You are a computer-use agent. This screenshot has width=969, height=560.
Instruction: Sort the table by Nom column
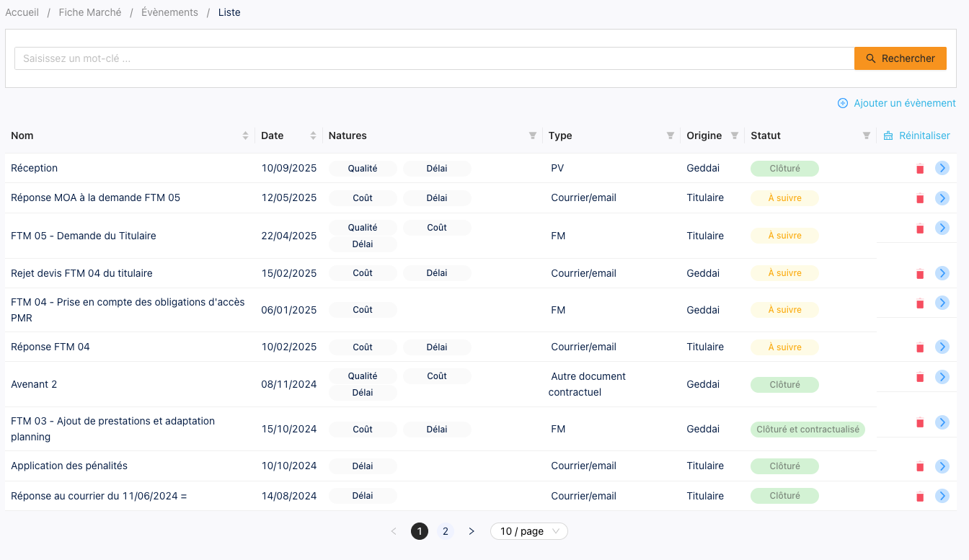pyautogui.click(x=245, y=135)
